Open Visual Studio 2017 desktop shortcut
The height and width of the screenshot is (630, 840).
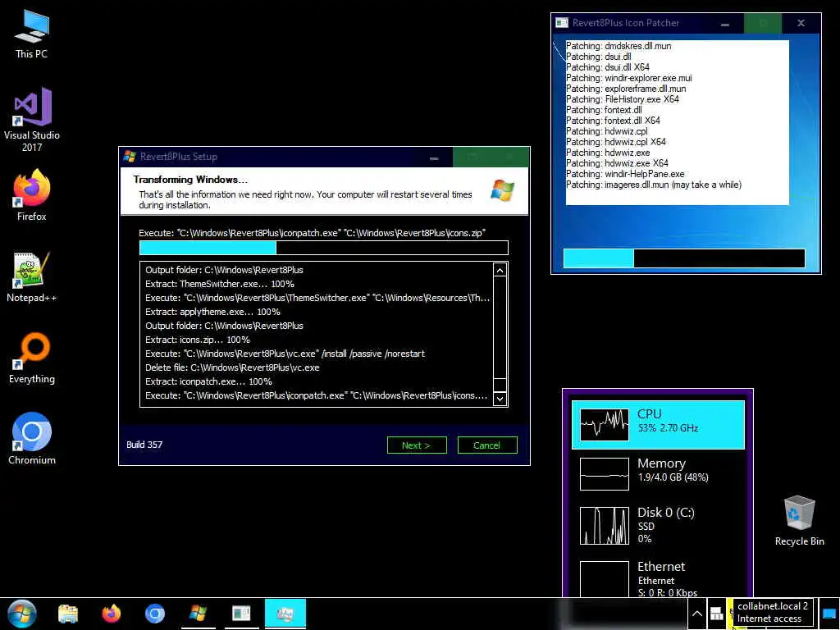(x=32, y=120)
